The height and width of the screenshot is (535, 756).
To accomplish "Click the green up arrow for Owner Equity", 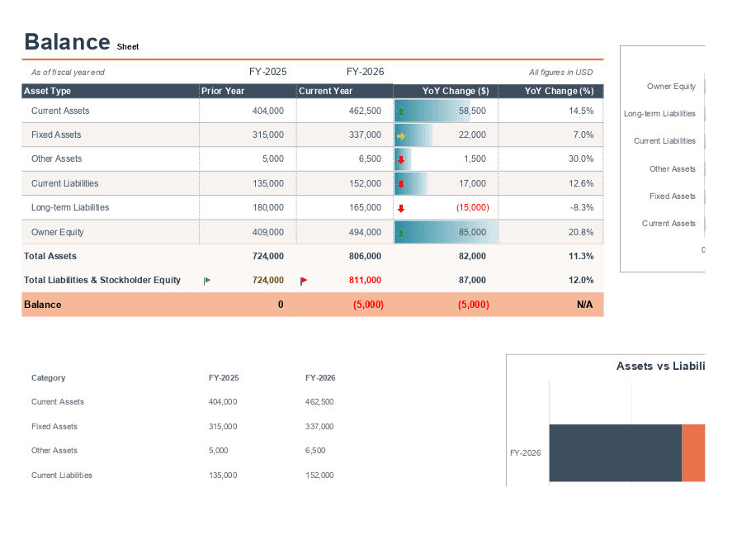I will pyautogui.click(x=400, y=232).
